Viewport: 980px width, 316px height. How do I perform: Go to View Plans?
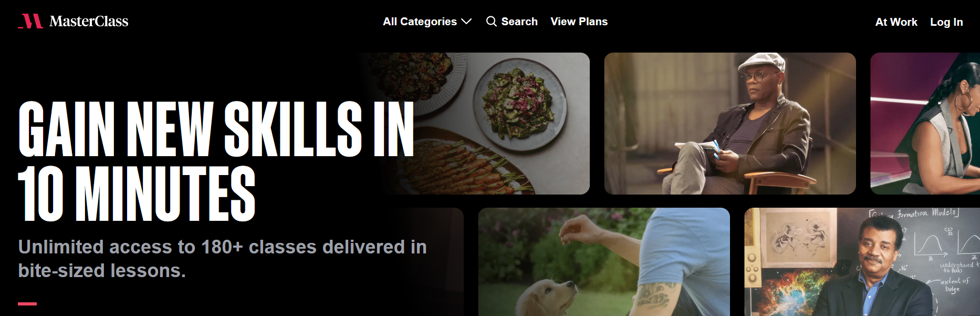(x=579, y=22)
